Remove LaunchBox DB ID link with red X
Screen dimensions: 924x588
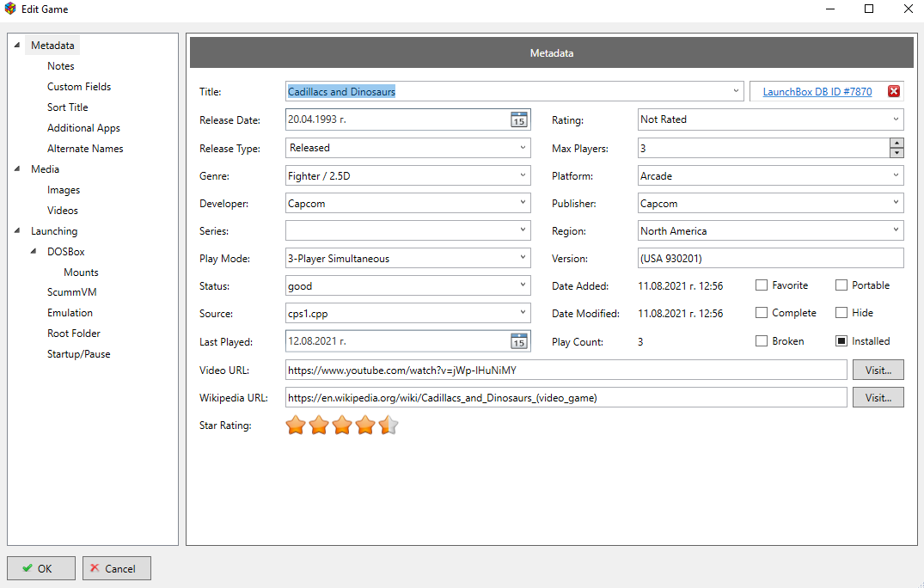point(894,91)
